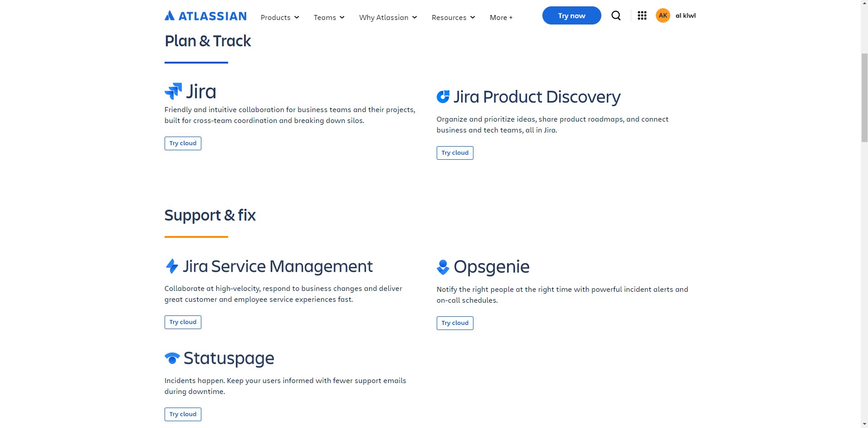
Task: Click Try cloud under Jira
Action: click(x=183, y=143)
